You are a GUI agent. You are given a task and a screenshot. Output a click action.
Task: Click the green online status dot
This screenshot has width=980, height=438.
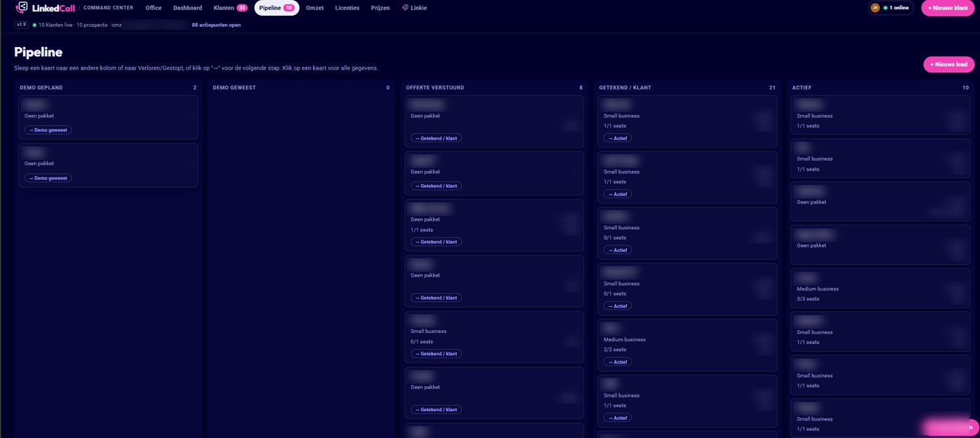tap(885, 8)
